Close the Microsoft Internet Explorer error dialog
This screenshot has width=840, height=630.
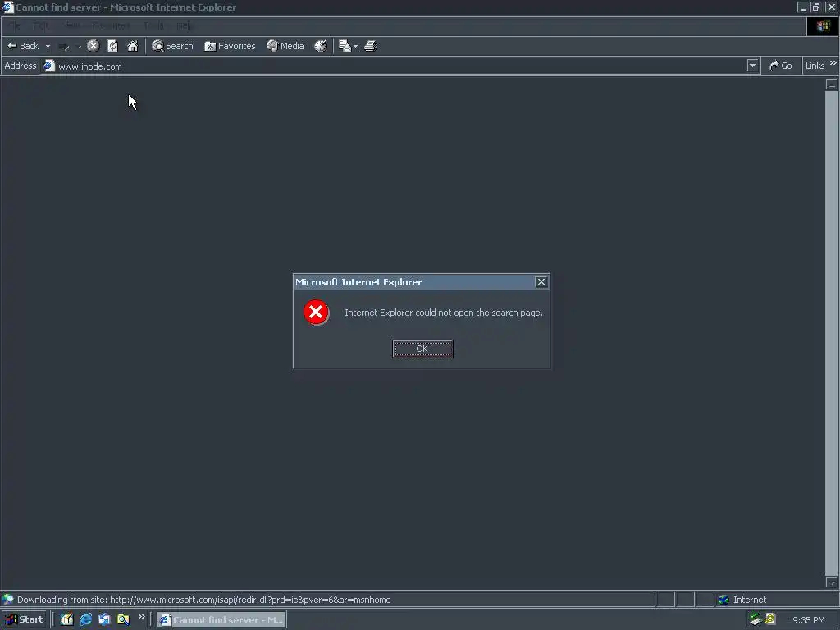coord(541,282)
